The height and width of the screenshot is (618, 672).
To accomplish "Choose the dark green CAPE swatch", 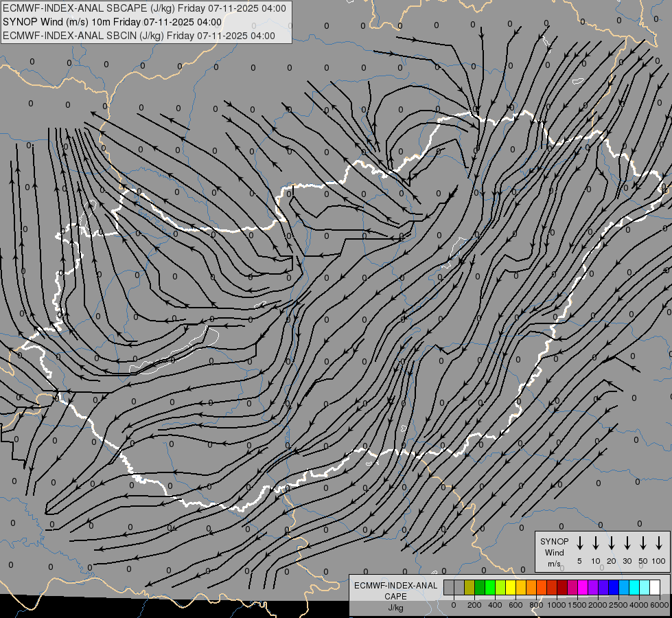I will click(480, 587).
